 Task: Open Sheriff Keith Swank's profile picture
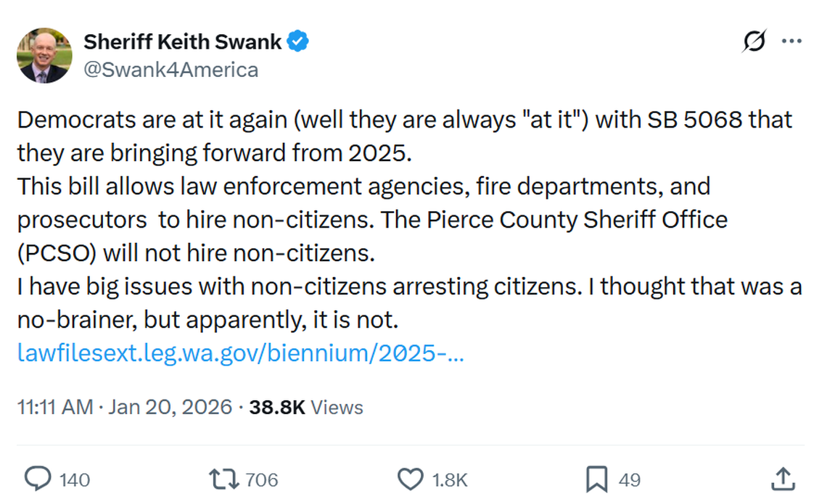coord(44,54)
